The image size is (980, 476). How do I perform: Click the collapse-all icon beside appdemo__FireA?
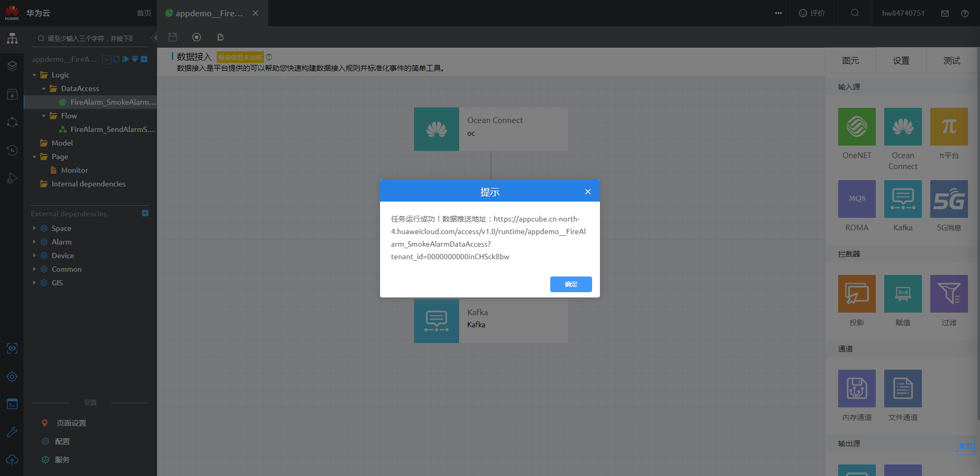[x=135, y=59]
